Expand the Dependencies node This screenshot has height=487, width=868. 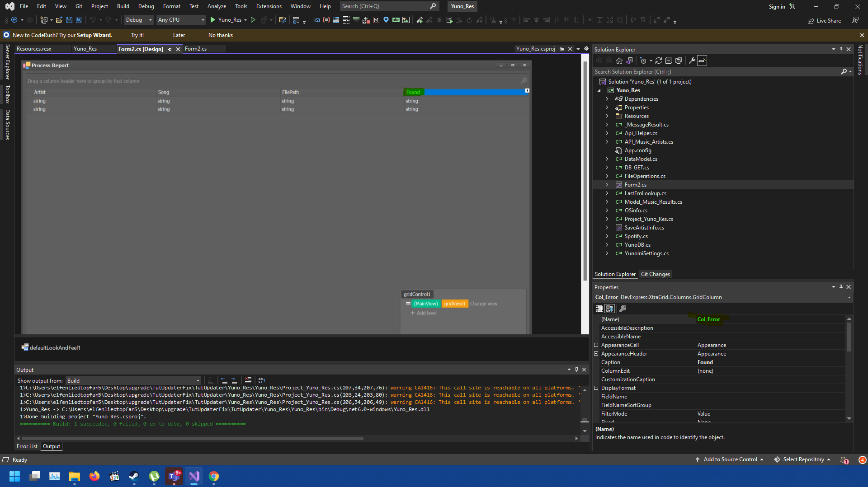607,99
